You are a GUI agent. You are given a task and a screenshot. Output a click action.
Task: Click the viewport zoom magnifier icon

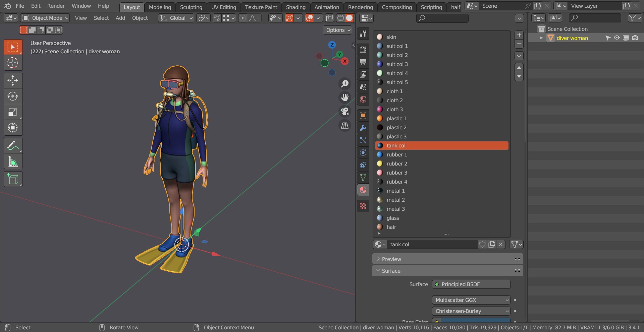(x=344, y=84)
